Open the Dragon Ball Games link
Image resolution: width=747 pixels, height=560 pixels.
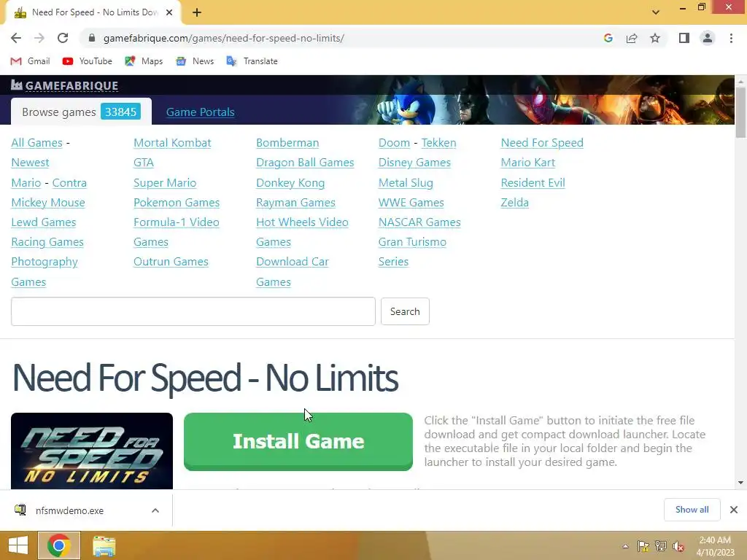point(305,163)
